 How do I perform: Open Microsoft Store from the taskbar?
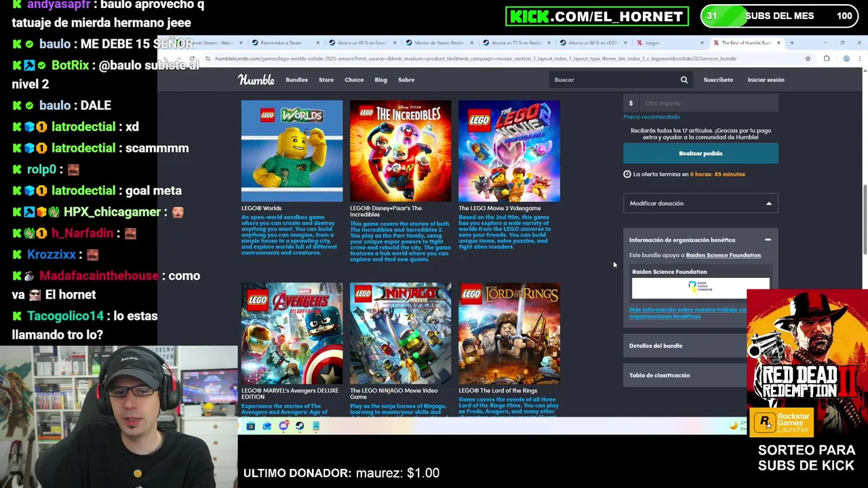pyautogui.click(x=250, y=426)
